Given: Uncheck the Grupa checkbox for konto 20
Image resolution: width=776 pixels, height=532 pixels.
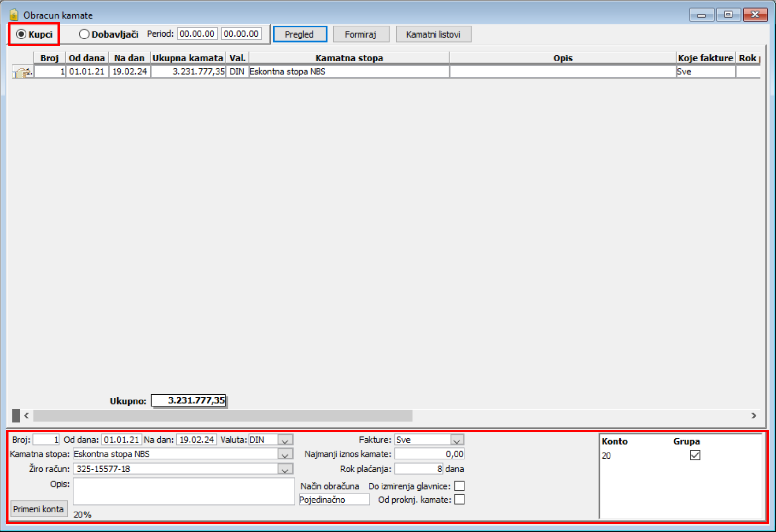Looking at the screenshot, I should point(695,455).
